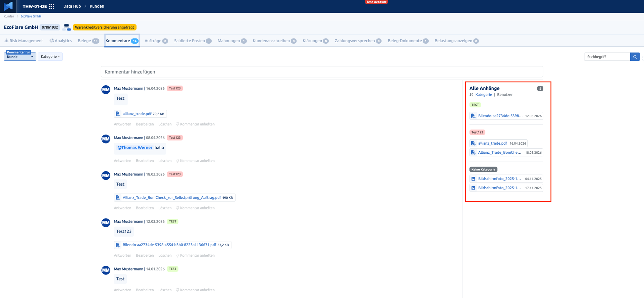The height and width of the screenshot is (298, 644).
Task: Open the Kundenanschreiben tab
Action: 274,41
